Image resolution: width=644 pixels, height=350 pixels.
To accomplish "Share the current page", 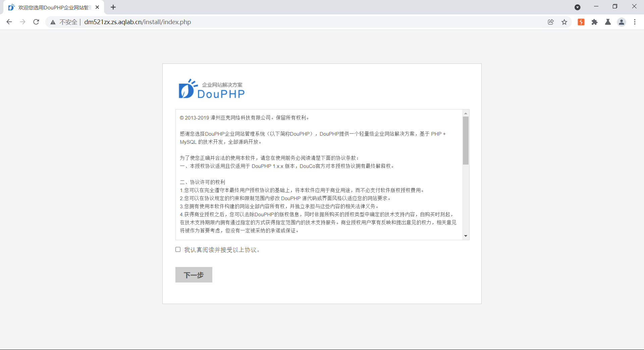I will (550, 22).
